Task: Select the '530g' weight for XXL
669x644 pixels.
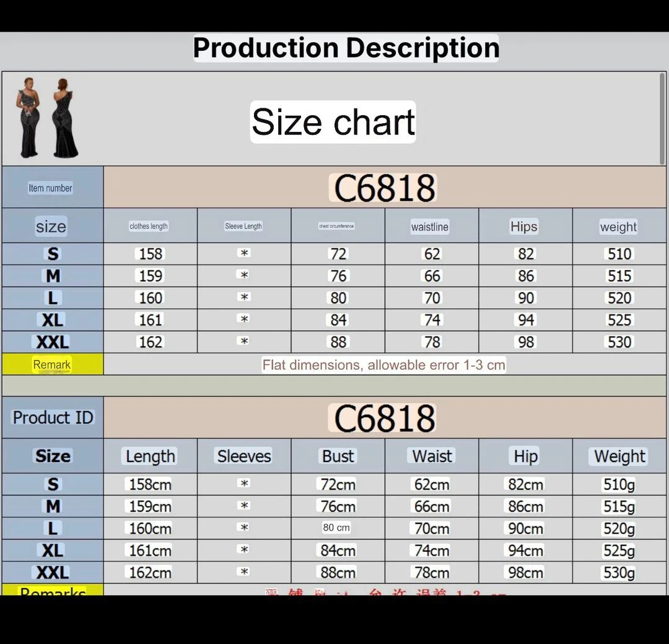Action: coord(618,572)
